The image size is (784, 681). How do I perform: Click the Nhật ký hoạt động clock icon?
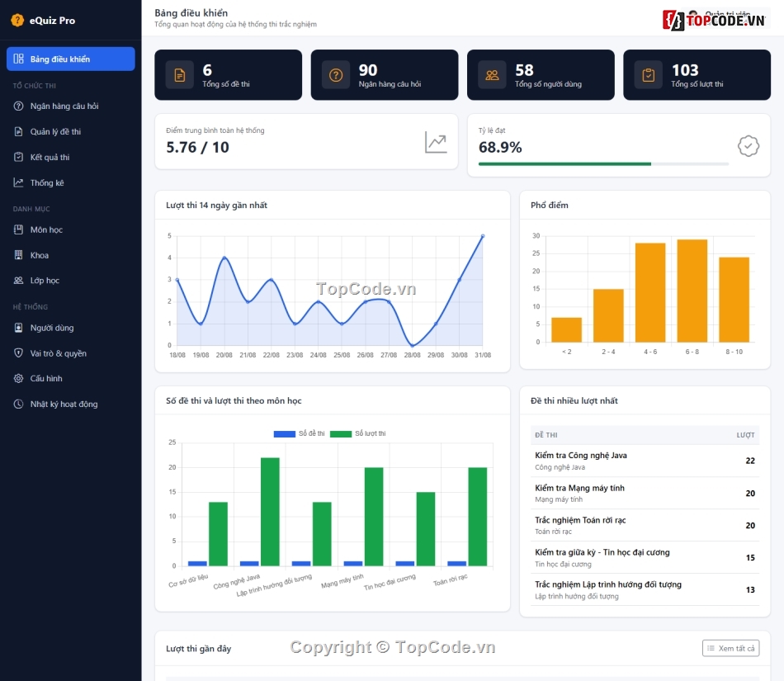tap(18, 404)
